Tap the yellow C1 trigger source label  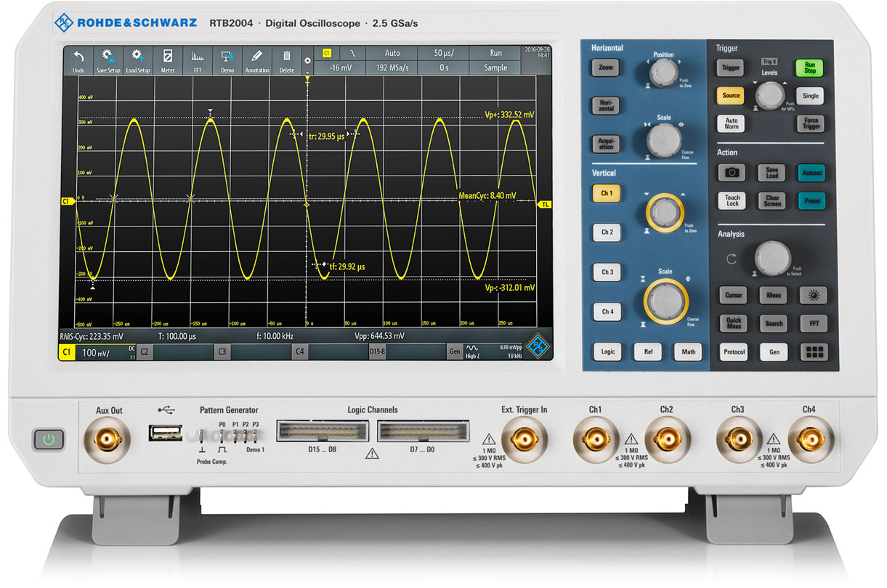[x=326, y=53]
